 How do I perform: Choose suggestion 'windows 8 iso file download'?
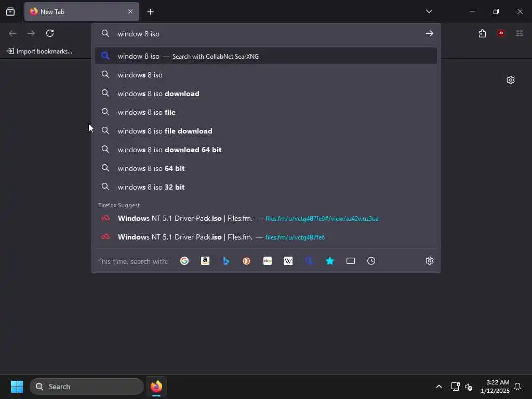[266, 130]
